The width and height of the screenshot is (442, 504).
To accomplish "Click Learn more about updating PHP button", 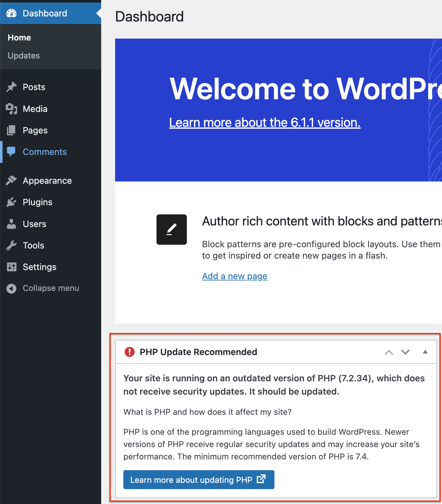I will (x=199, y=480).
